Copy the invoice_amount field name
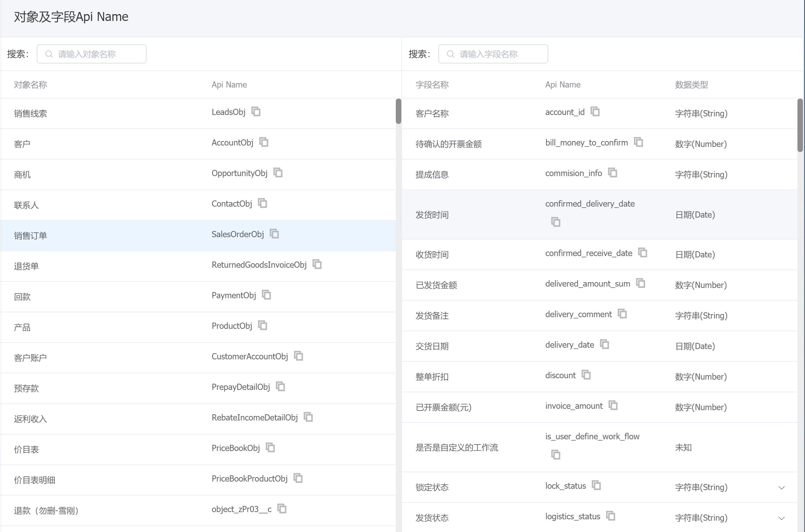Viewport: 805px width, 532px height. coord(613,405)
